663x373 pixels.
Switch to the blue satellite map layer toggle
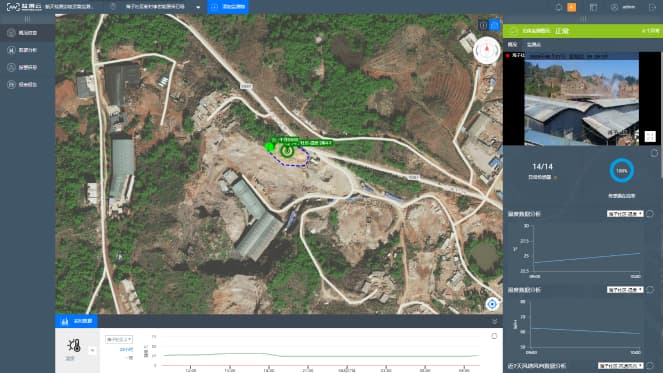(494, 25)
